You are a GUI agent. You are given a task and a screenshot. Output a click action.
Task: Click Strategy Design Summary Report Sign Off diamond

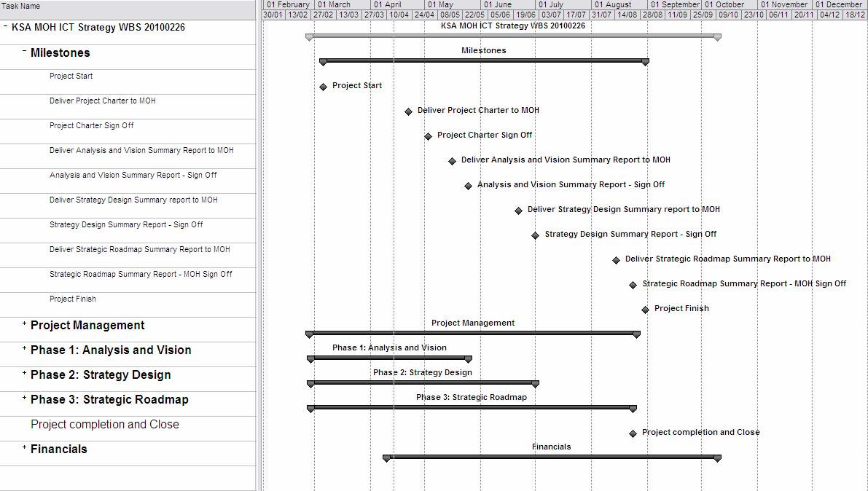(536, 236)
